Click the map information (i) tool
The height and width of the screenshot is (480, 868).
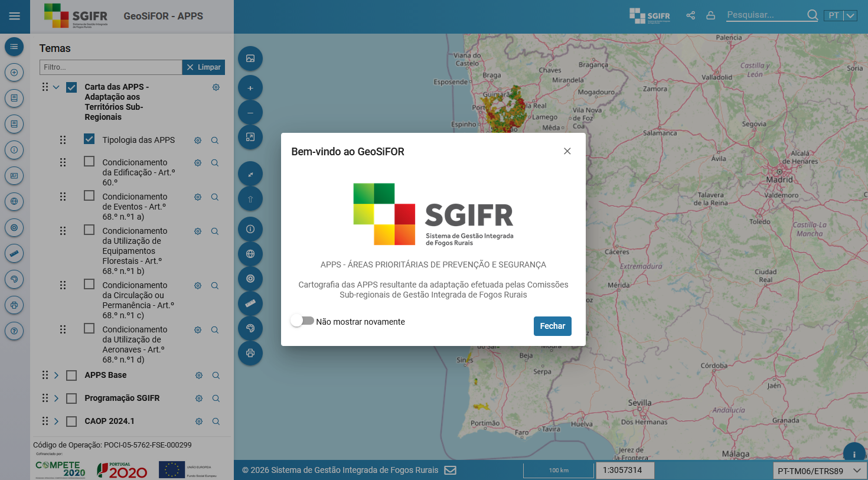point(250,229)
